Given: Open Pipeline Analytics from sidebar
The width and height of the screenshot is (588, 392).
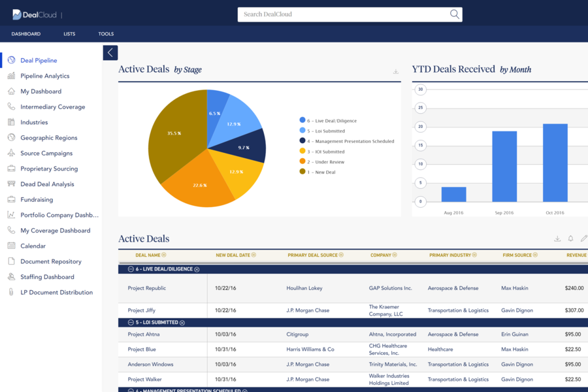Looking at the screenshot, I should (x=45, y=76).
